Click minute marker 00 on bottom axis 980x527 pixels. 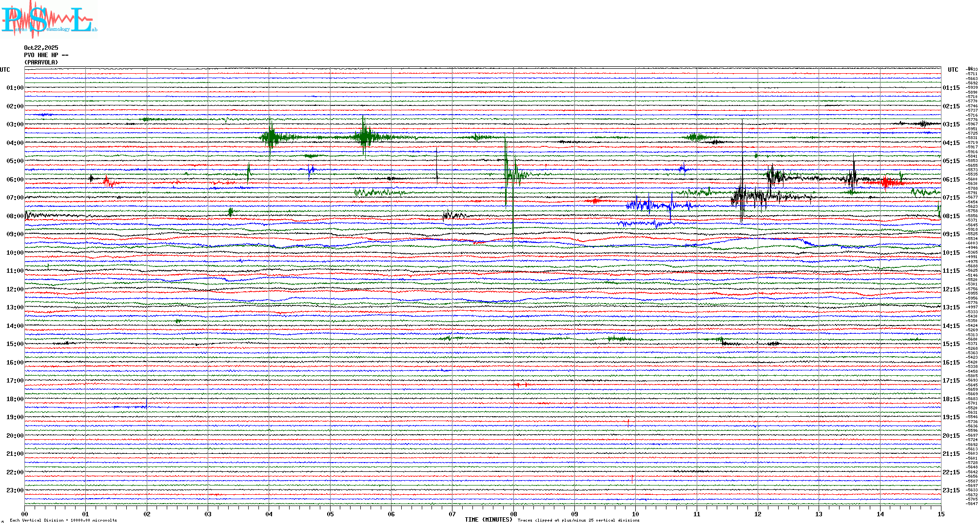click(x=24, y=514)
